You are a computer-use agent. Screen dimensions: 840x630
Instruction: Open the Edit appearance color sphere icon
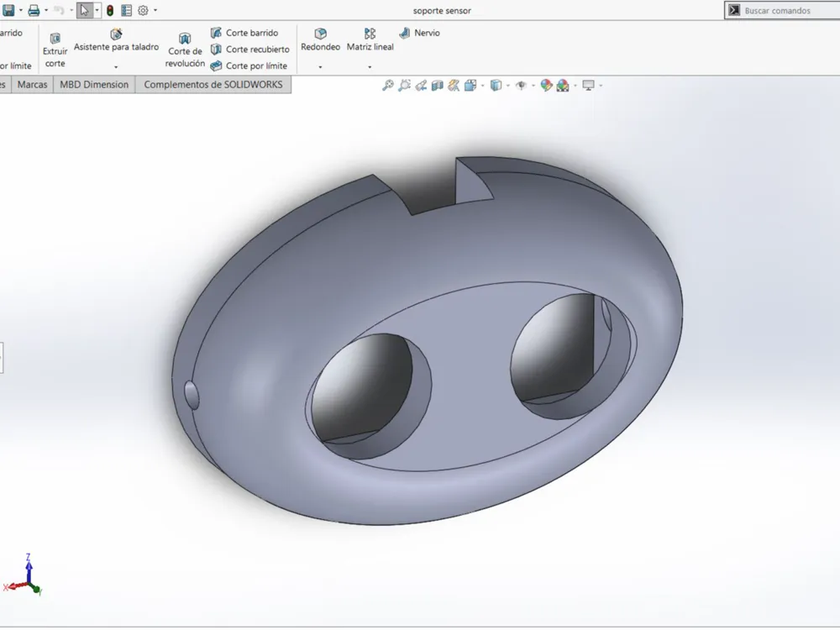tap(546, 85)
